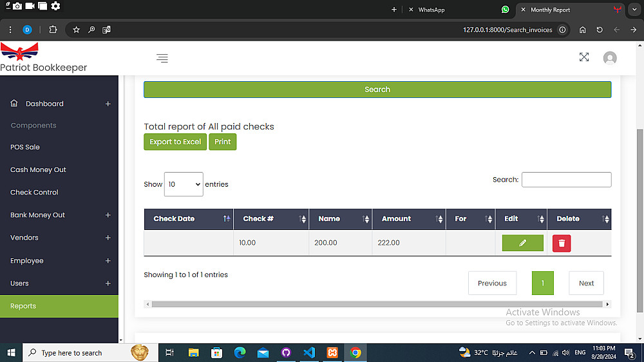The width and height of the screenshot is (644, 362).
Task: Open Visual Studio Code from taskbar
Action: tap(309, 352)
